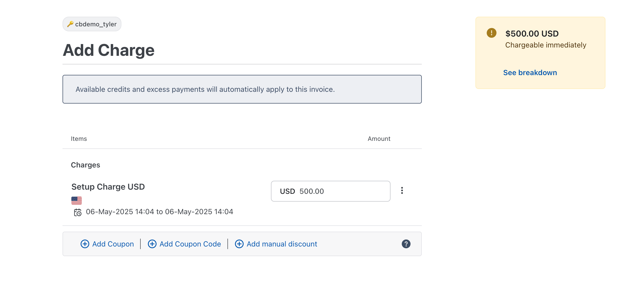This screenshot has width=644, height=289.
Task: Choose Add manual discount
Action: pyautogui.click(x=282, y=244)
